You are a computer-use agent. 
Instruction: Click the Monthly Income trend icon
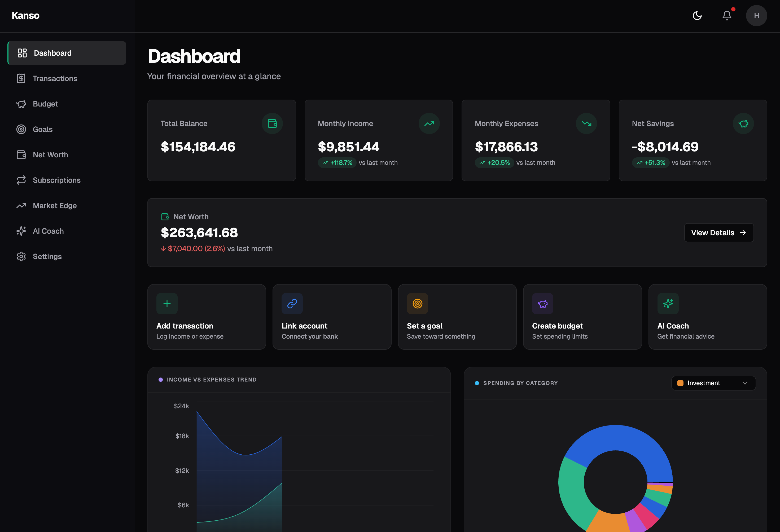pyautogui.click(x=429, y=123)
